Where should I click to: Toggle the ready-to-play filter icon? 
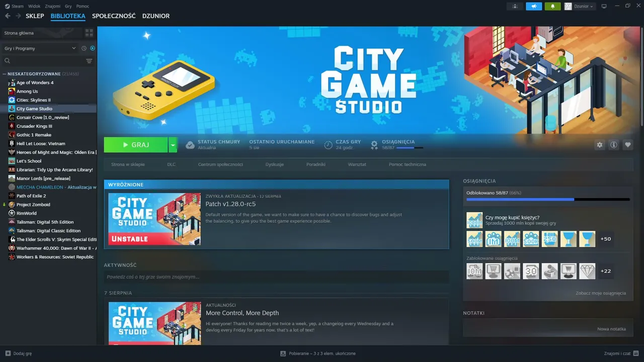tap(93, 48)
